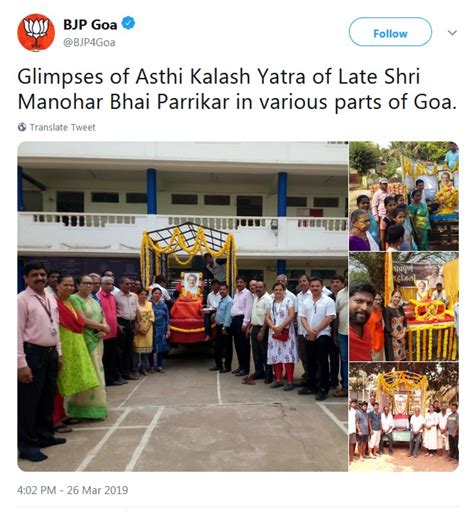Click the BJP Goa account name
The width and height of the screenshot is (474, 515).
(x=90, y=24)
